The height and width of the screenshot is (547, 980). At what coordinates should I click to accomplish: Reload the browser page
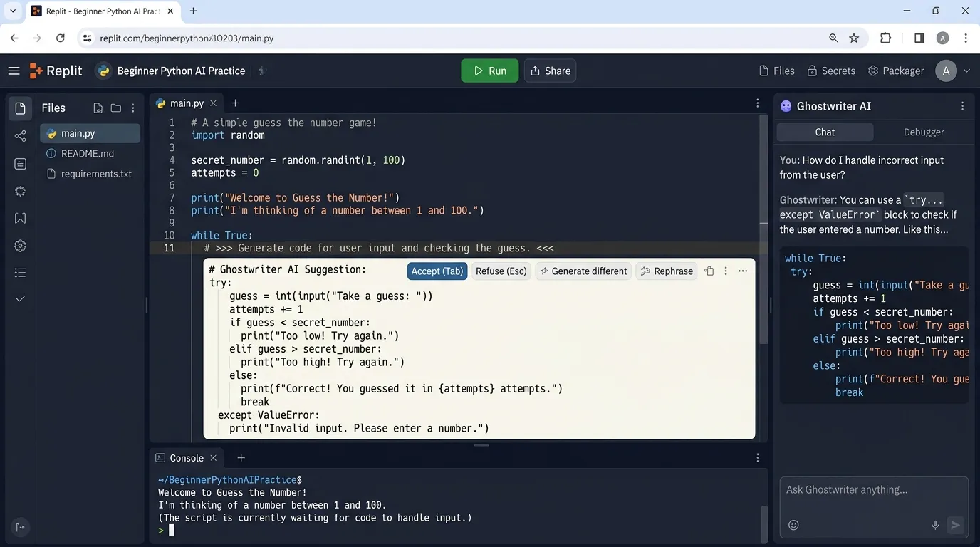61,38
